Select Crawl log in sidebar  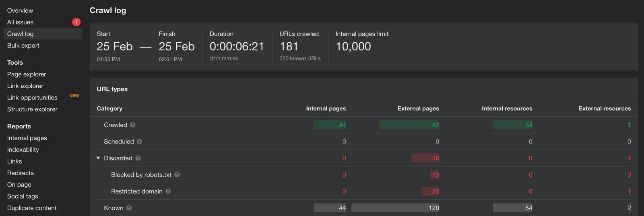tap(43, 34)
